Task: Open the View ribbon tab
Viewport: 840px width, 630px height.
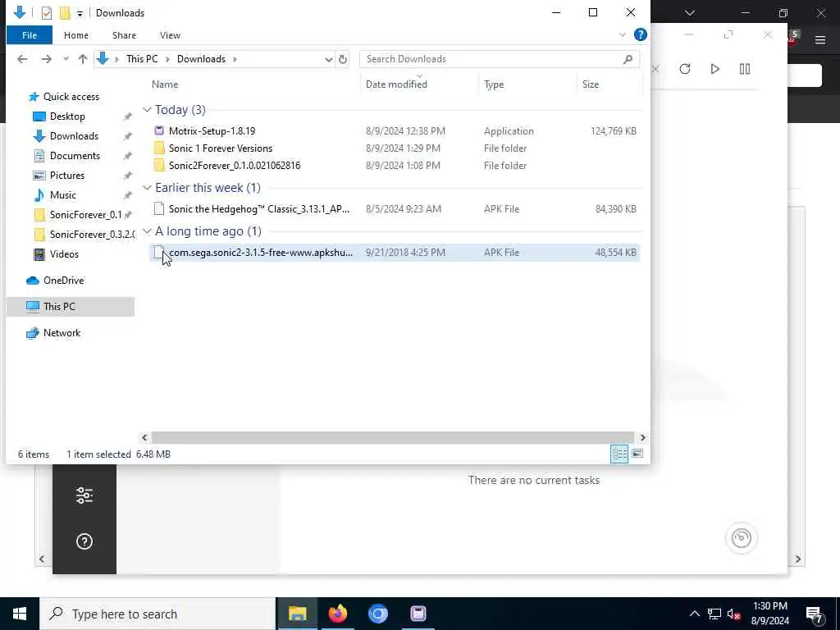Action: [x=170, y=35]
